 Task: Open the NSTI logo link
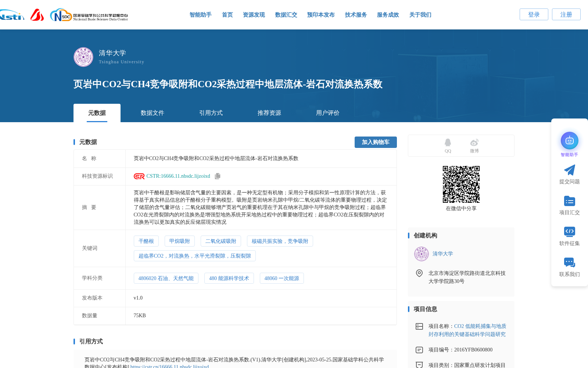pyautogui.click(x=12, y=15)
